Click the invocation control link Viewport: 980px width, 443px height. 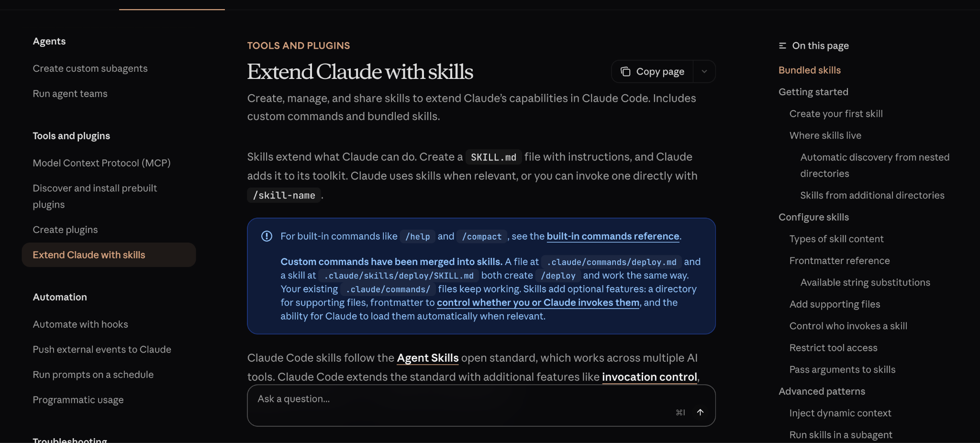[x=649, y=377]
